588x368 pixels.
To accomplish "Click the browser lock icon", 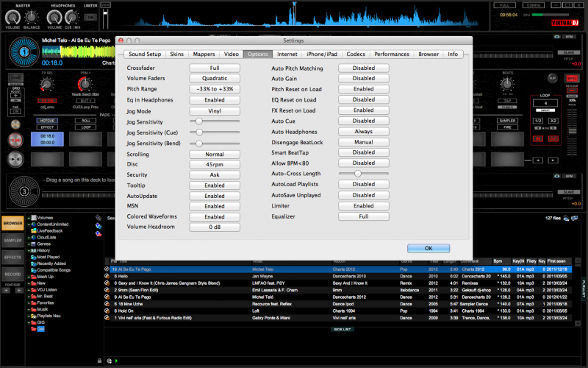I will click(99, 361).
